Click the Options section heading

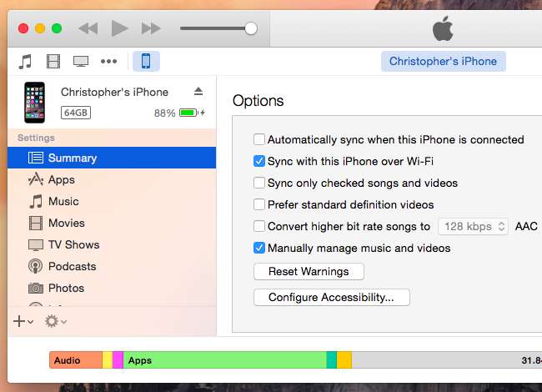[x=258, y=101]
